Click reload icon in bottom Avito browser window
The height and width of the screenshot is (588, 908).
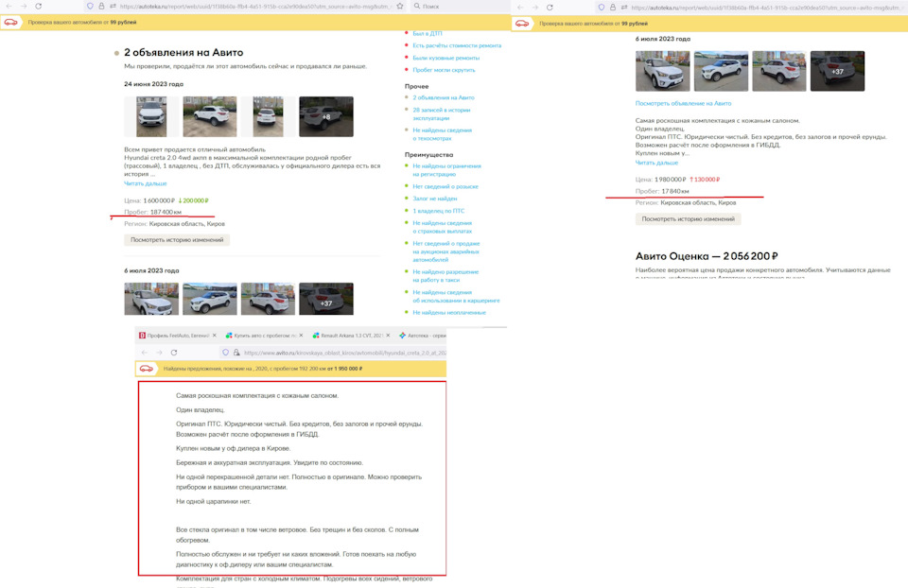[174, 353]
